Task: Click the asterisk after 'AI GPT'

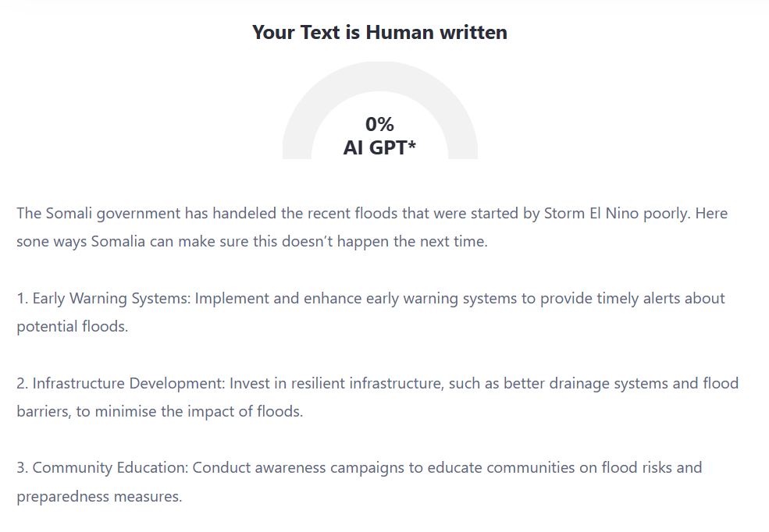Action: [x=412, y=144]
